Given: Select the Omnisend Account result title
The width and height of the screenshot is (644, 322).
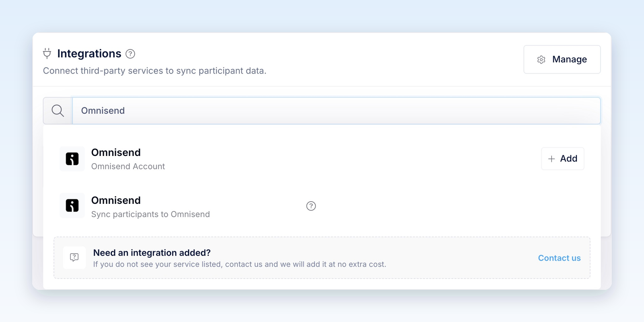Looking at the screenshot, I should pos(116,152).
